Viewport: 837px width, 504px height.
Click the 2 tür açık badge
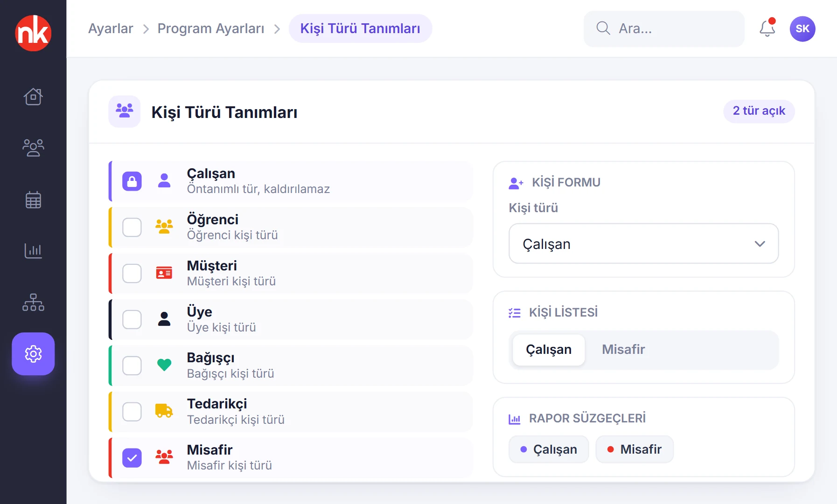759,111
